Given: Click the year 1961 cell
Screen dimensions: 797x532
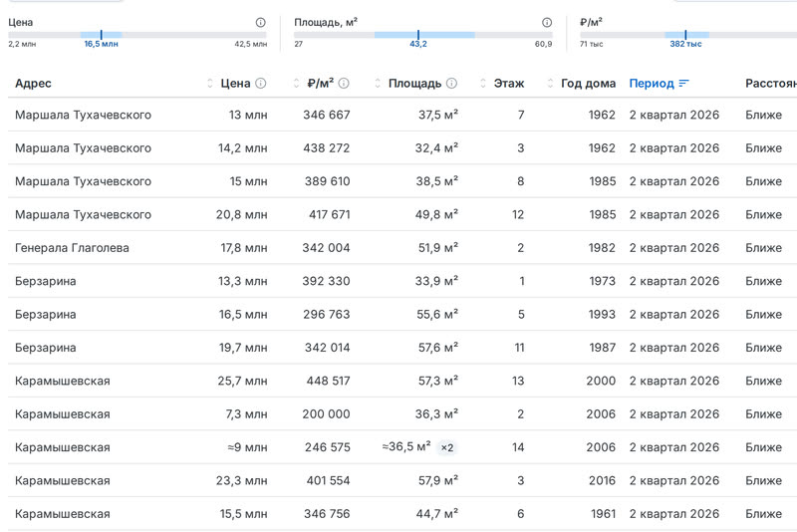Looking at the screenshot, I should [x=603, y=514].
